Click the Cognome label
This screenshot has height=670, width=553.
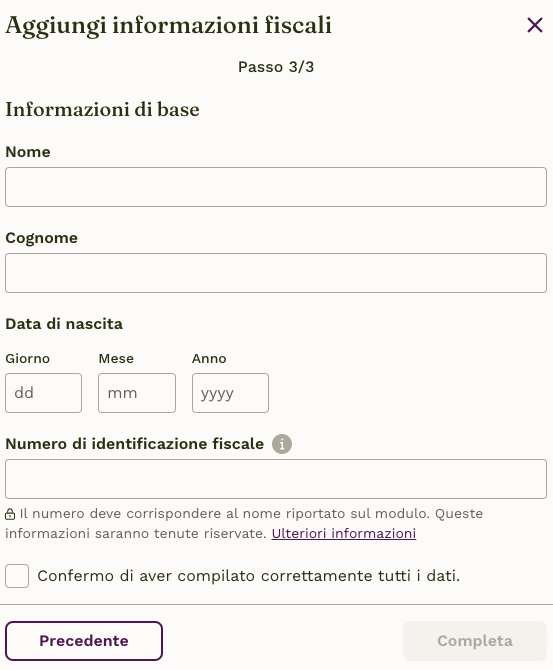[41, 238]
